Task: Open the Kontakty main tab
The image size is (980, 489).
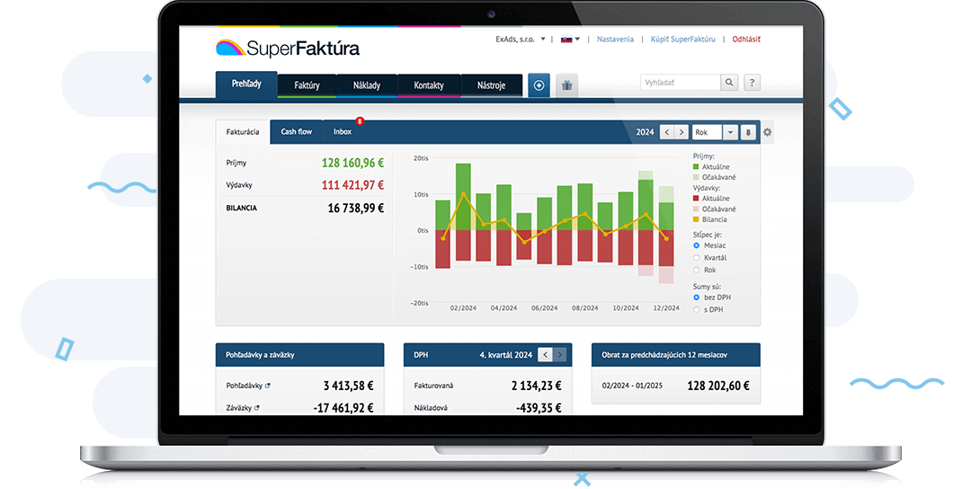Action: (429, 85)
